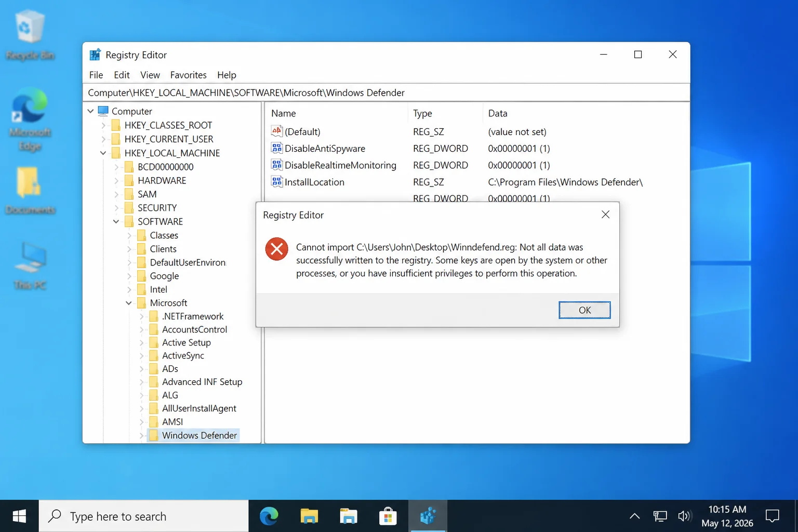Select the Microsoft Edge desktop shortcut
This screenshot has height=532, width=798.
point(30,119)
